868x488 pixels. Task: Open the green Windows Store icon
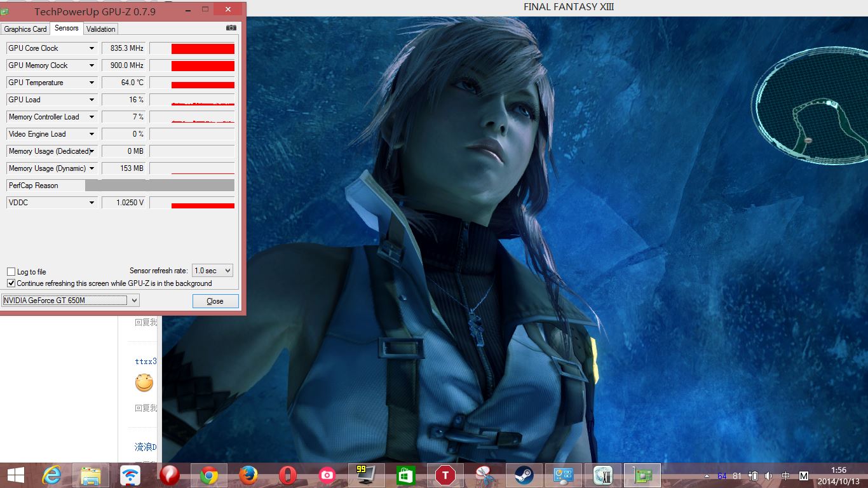pyautogui.click(x=406, y=475)
